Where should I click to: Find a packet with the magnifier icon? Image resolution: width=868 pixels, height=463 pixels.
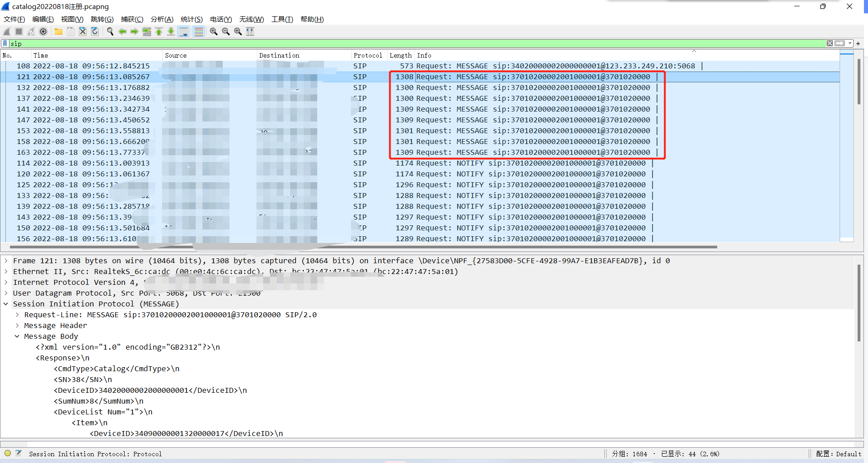click(110, 31)
